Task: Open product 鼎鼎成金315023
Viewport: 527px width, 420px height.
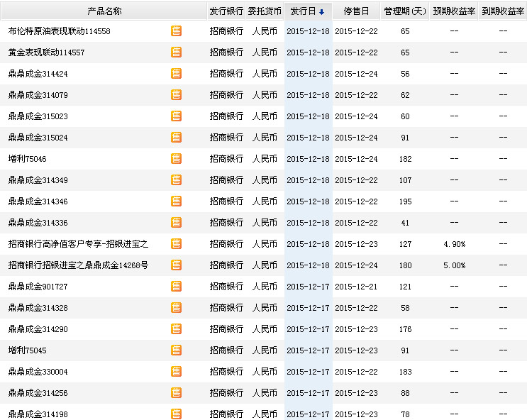Action: (x=38, y=116)
